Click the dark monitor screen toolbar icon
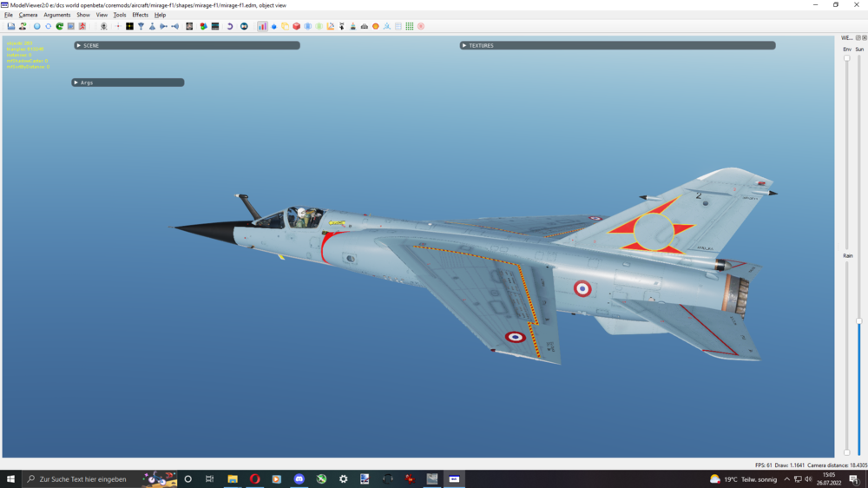This screenshot has height=488, width=868. (215, 26)
